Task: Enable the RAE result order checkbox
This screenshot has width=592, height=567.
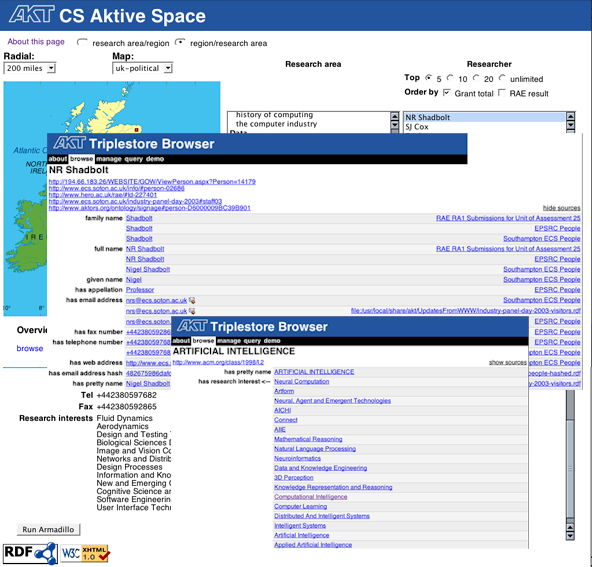Action: pyautogui.click(x=502, y=92)
